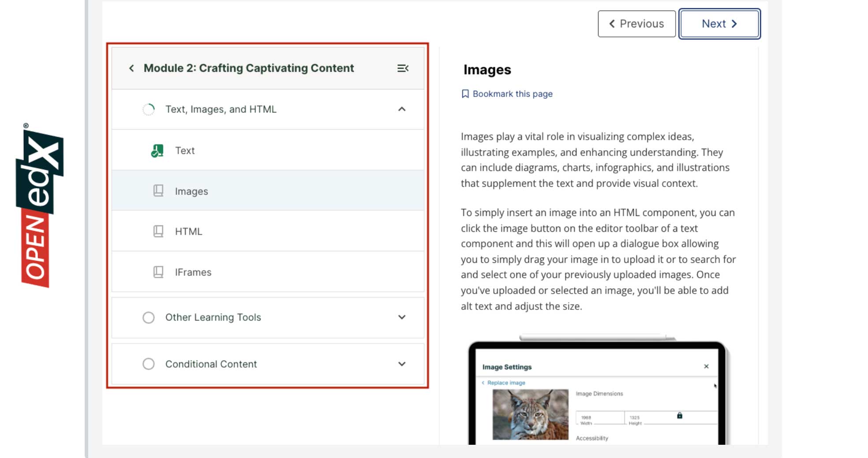The width and height of the screenshot is (868, 458).
Task: Click the X to close the Image Settings dialog
Action: click(707, 366)
